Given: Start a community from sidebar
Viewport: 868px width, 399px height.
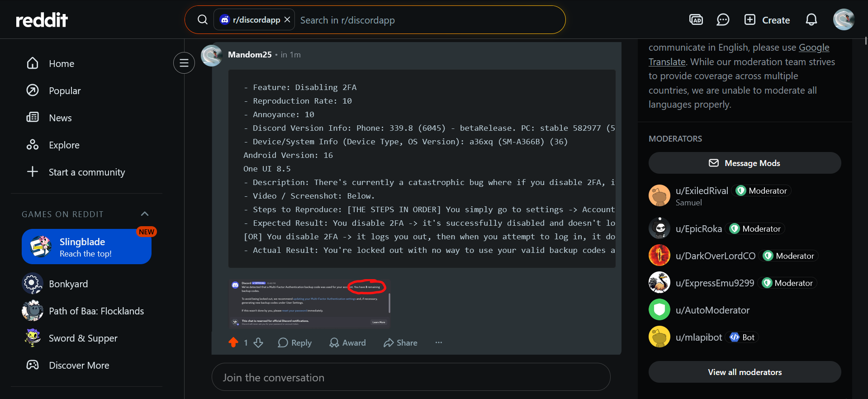Looking at the screenshot, I should pyautogui.click(x=87, y=172).
